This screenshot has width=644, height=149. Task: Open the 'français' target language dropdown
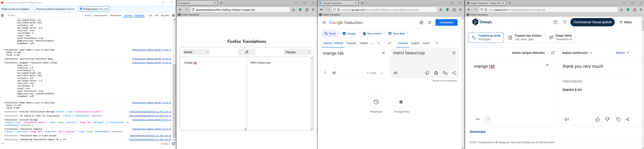click(x=298, y=52)
